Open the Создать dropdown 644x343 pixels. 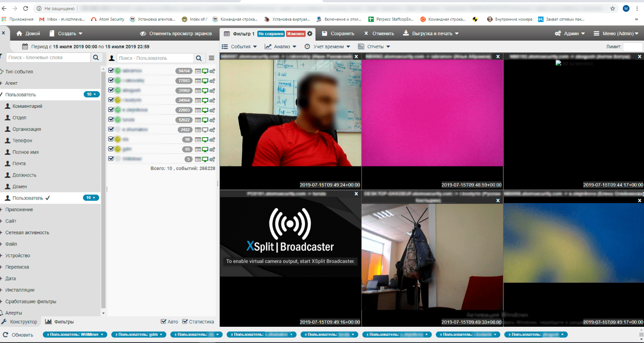click(x=66, y=33)
